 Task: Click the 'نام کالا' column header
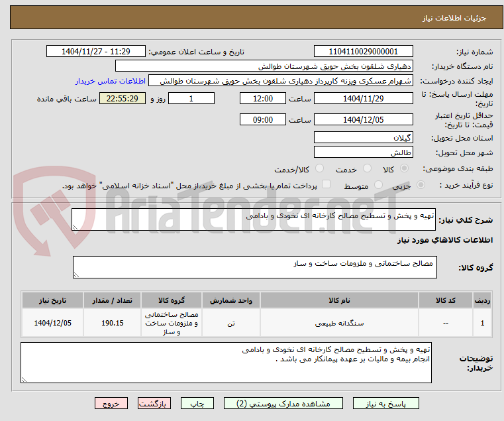(339, 300)
